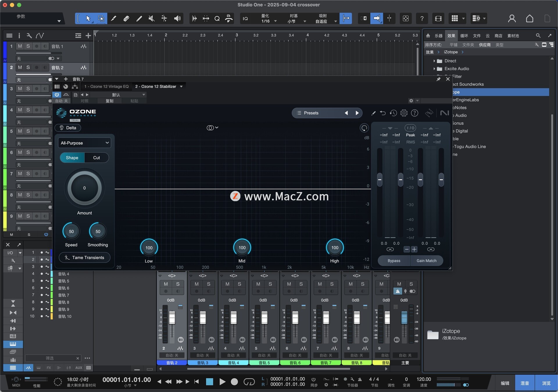Click the Amount knob
The width and height of the screenshot is (558, 392).
(x=85, y=188)
